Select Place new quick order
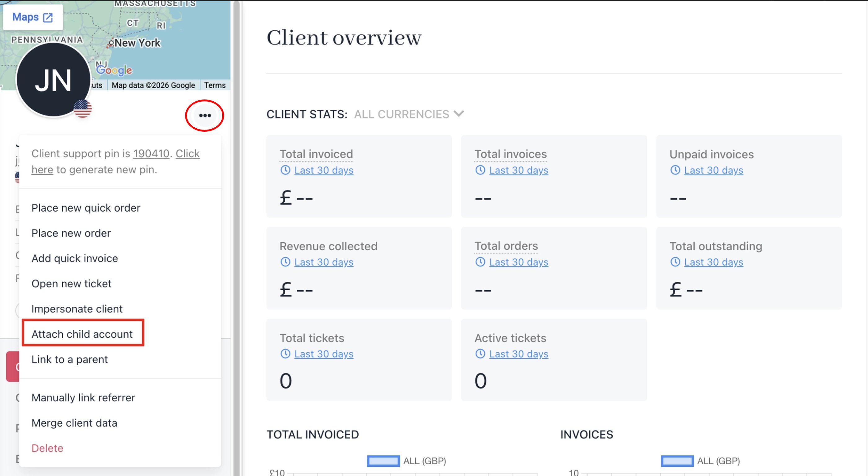This screenshot has height=476, width=868. pyautogui.click(x=86, y=208)
